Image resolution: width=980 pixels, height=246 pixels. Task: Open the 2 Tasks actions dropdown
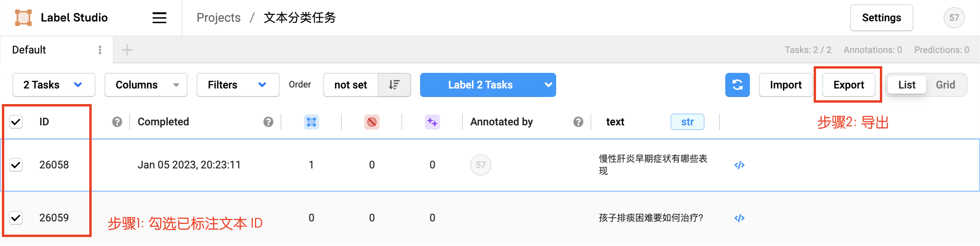pos(53,85)
